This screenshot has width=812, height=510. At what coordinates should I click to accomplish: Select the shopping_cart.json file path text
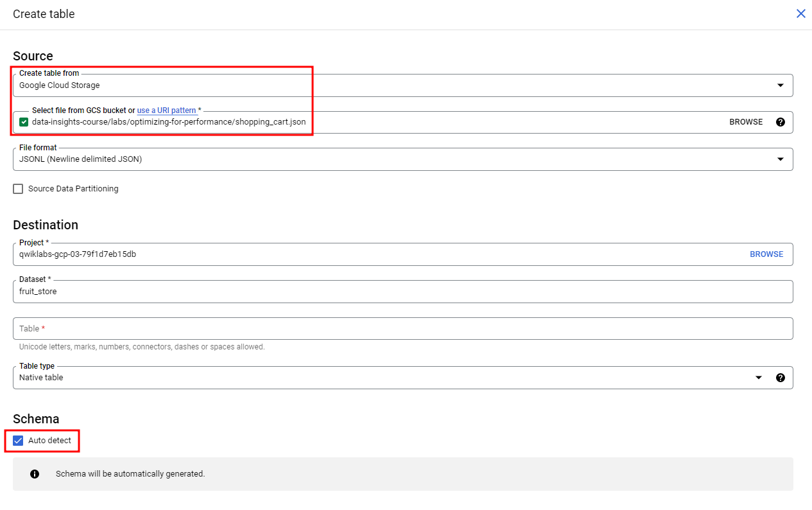point(167,121)
